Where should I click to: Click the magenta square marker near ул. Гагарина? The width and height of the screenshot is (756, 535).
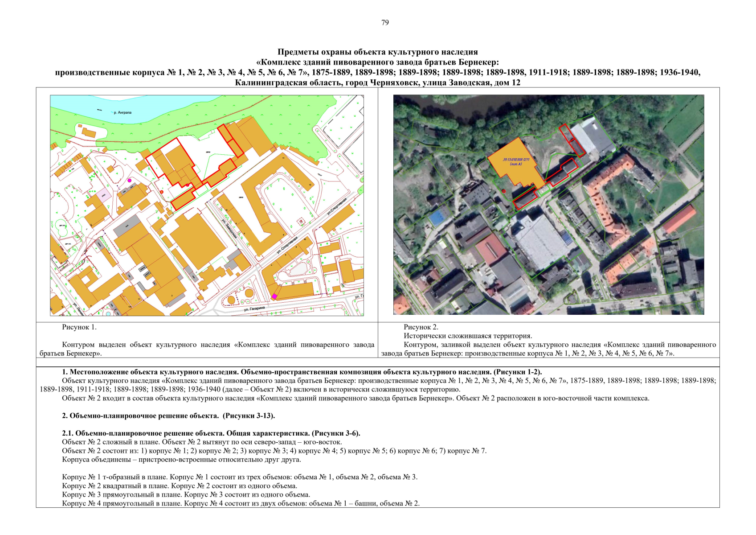coord(274,296)
